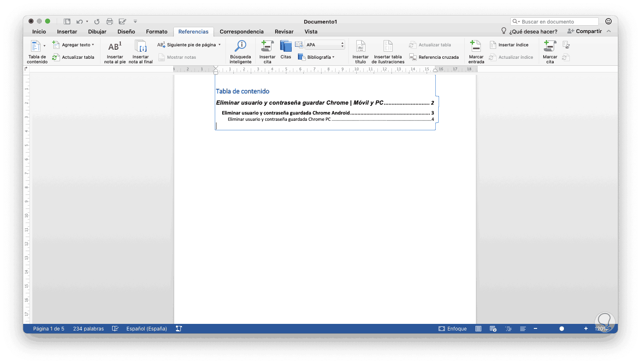Open Búsqueda inteligente lookup
Viewport: 641px width, 364px height.
pos(240,52)
